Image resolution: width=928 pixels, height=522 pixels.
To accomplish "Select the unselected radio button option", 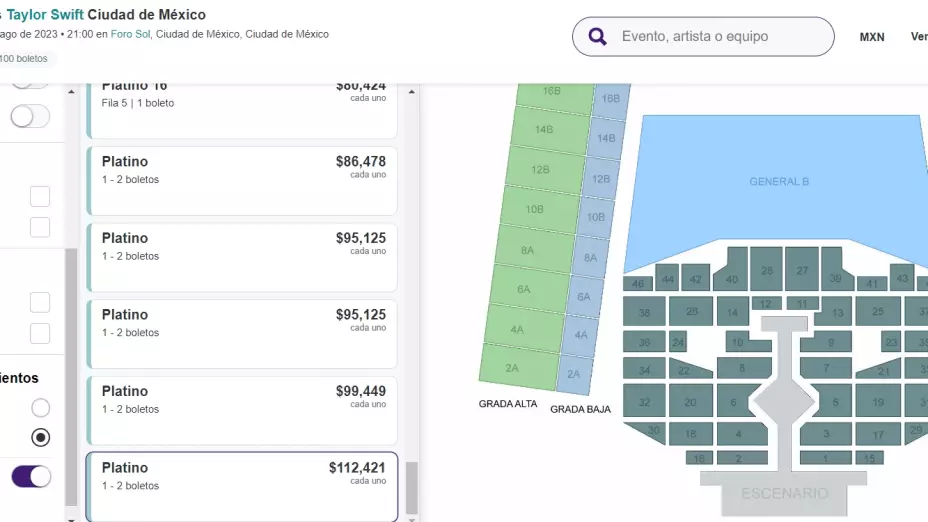I will pyautogui.click(x=40, y=408).
